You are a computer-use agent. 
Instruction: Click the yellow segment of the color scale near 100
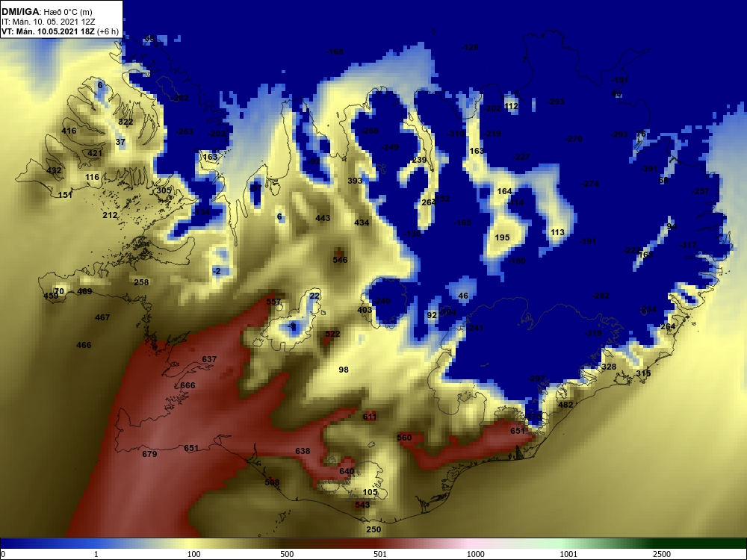[190, 544]
